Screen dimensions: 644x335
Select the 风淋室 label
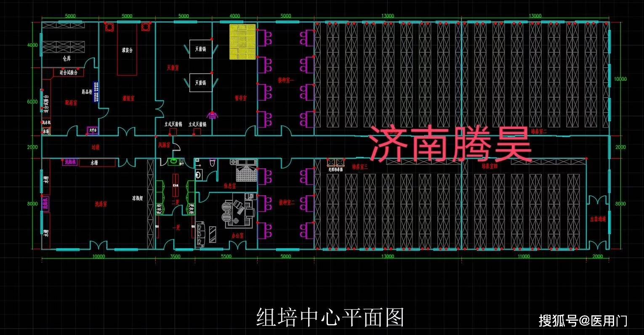point(164,145)
